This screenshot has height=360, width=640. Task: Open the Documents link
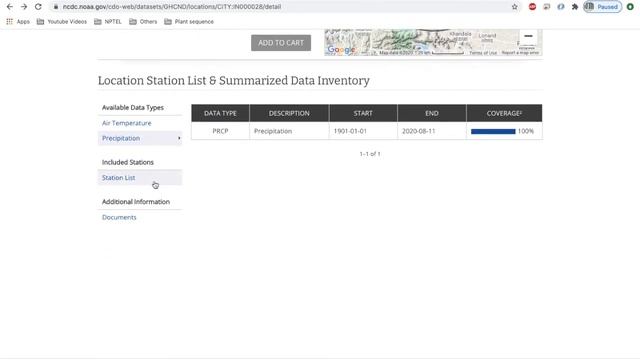pos(119,217)
